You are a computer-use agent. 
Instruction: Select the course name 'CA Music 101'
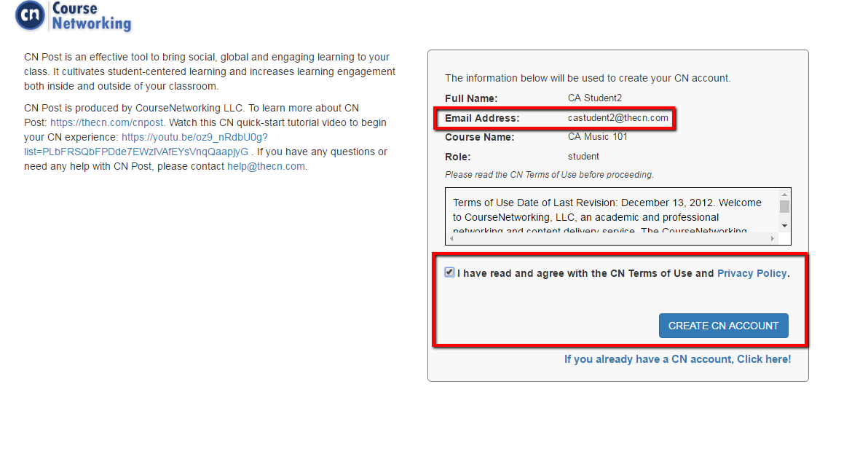597,137
